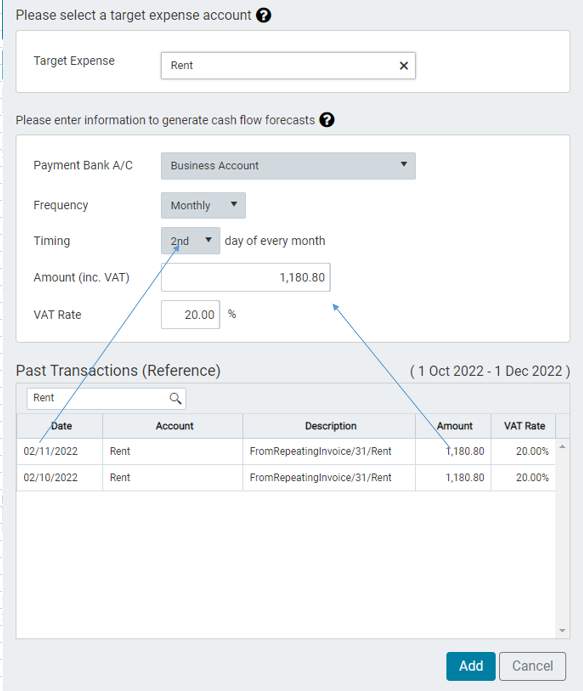This screenshot has height=691, width=583.
Task: Click the Amount in 02/10/2022 row
Action: 453,478
